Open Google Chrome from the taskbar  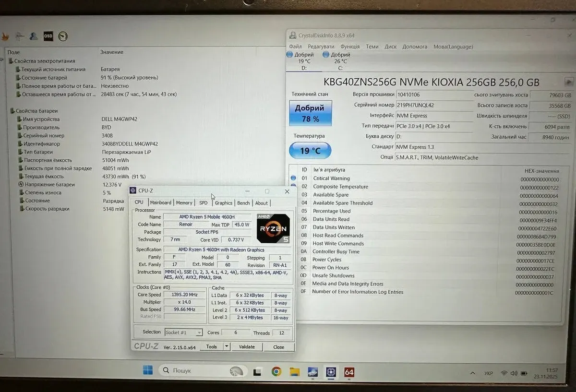click(276, 371)
